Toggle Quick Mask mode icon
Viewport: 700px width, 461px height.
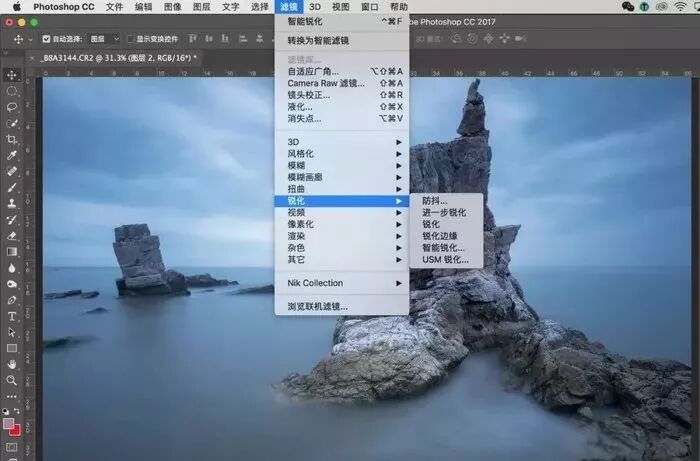(12, 447)
